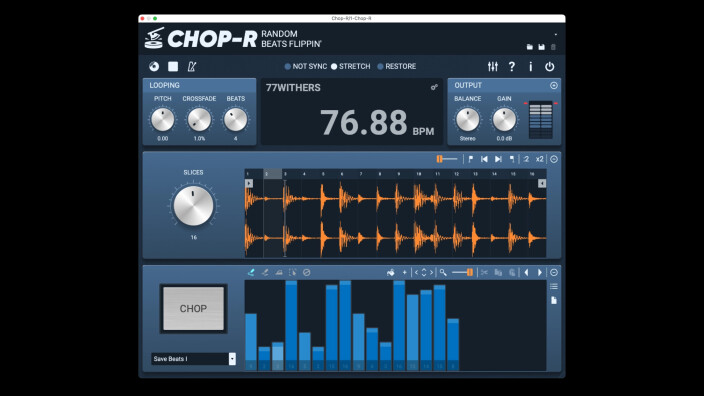Open the mixer sliders settings icon
704x396 pixels.
493,66
